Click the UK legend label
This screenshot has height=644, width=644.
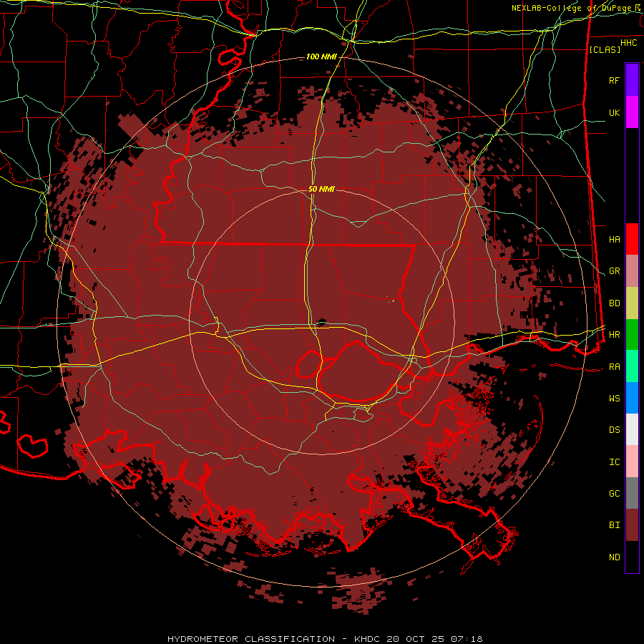(x=614, y=112)
